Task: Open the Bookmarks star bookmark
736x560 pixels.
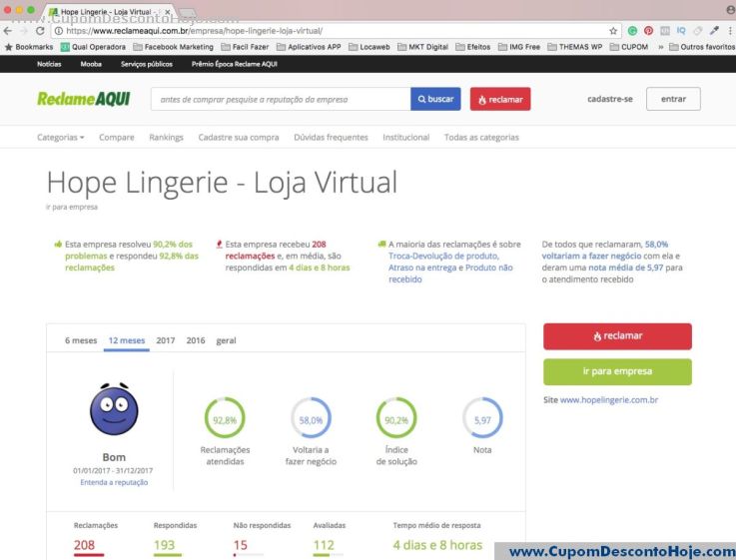Action: 29,47
